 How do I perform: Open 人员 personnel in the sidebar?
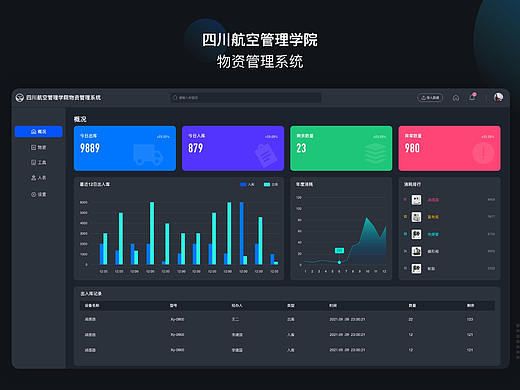pos(39,178)
